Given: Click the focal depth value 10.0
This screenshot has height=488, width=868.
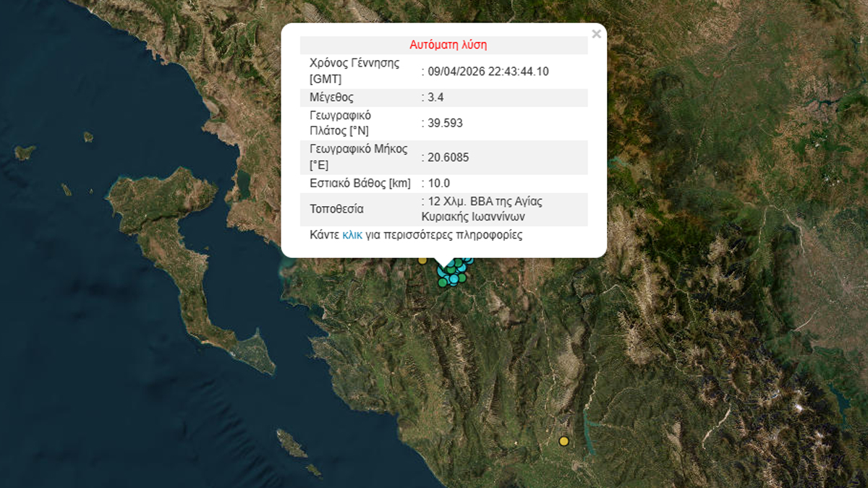Looking at the screenshot, I should click(438, 183).
